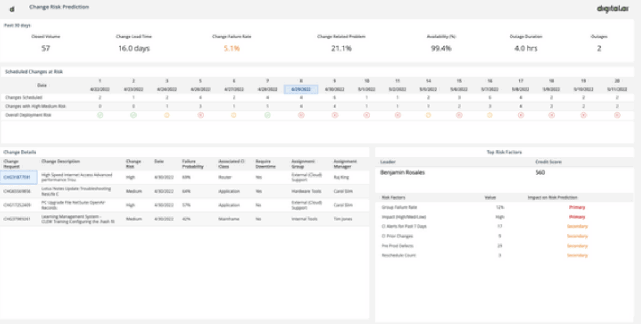The width and height of the screenshot is (644, 328).
Task: Sort by the Change Description column header
Action: click(61, 162)
